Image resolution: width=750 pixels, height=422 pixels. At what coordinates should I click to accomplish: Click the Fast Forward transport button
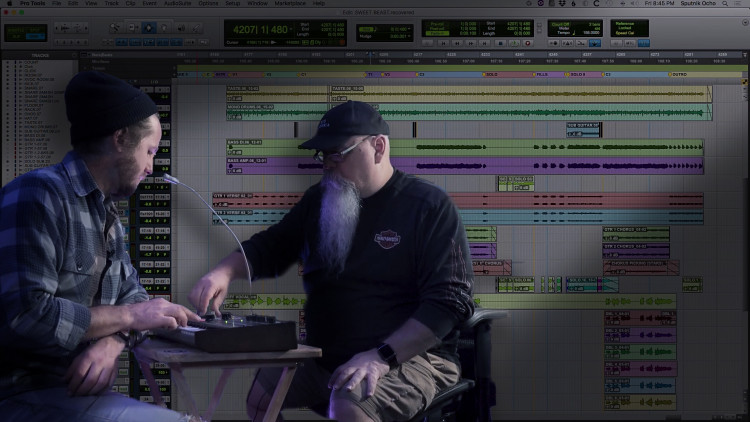click(471, 43)
